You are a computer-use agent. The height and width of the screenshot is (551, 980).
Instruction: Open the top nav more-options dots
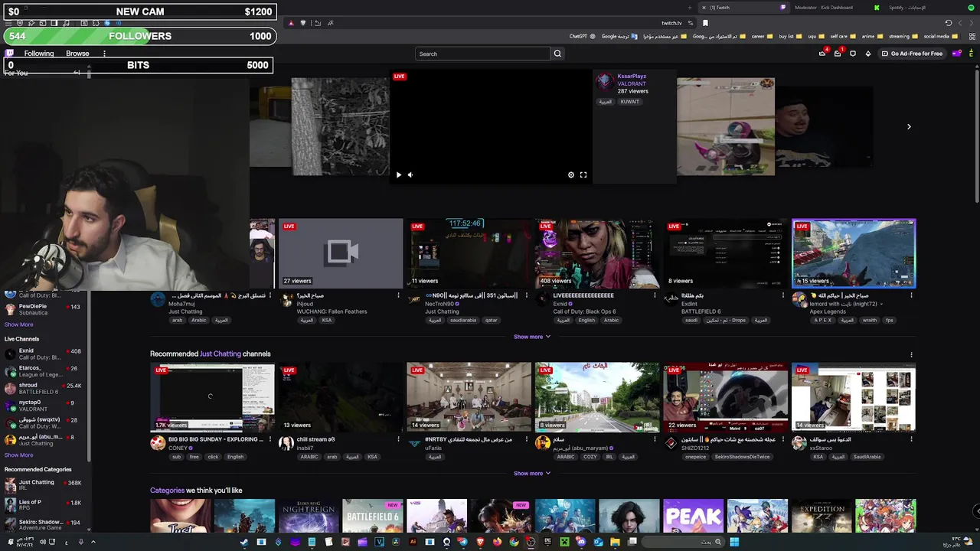tap(104, 54)
